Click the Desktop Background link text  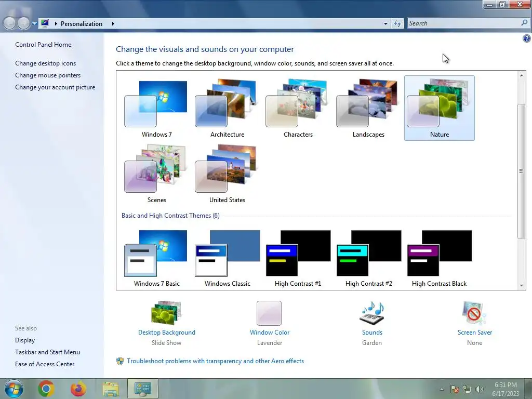[x=167, y=332]
